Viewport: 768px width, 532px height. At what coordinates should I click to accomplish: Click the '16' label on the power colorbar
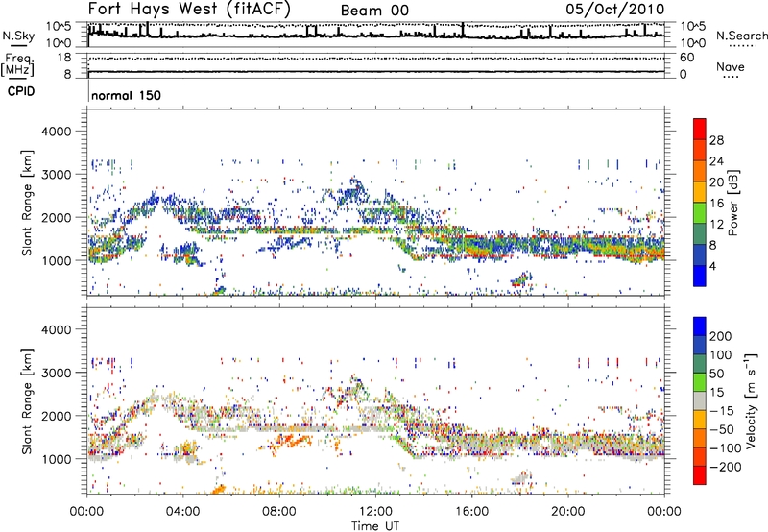[716, 204]
